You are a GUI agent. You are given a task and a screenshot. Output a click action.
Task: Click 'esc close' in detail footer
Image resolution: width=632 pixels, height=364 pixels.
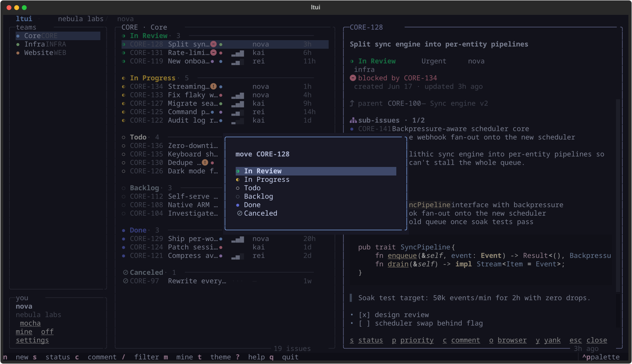pyautogui.click(x=588, y=340)
